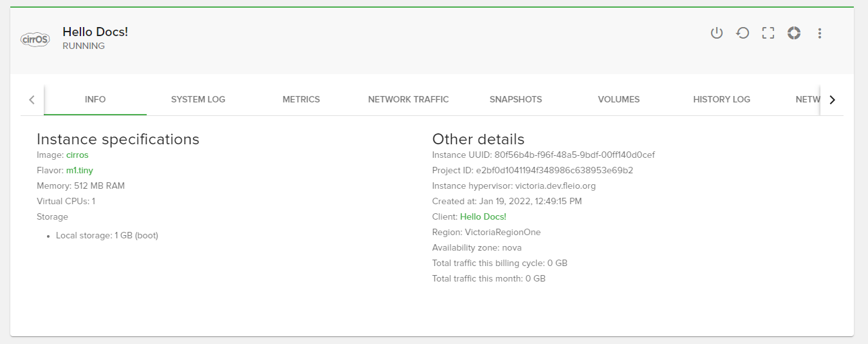Click the power shutoff icon

pos(717,33)
